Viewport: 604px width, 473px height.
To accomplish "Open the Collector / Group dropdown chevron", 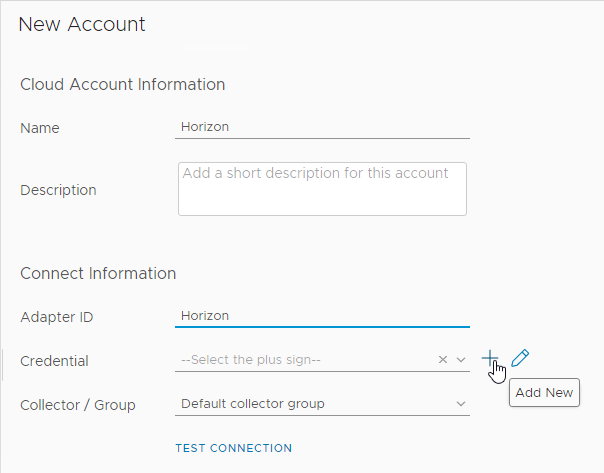I will click(461, 404).
